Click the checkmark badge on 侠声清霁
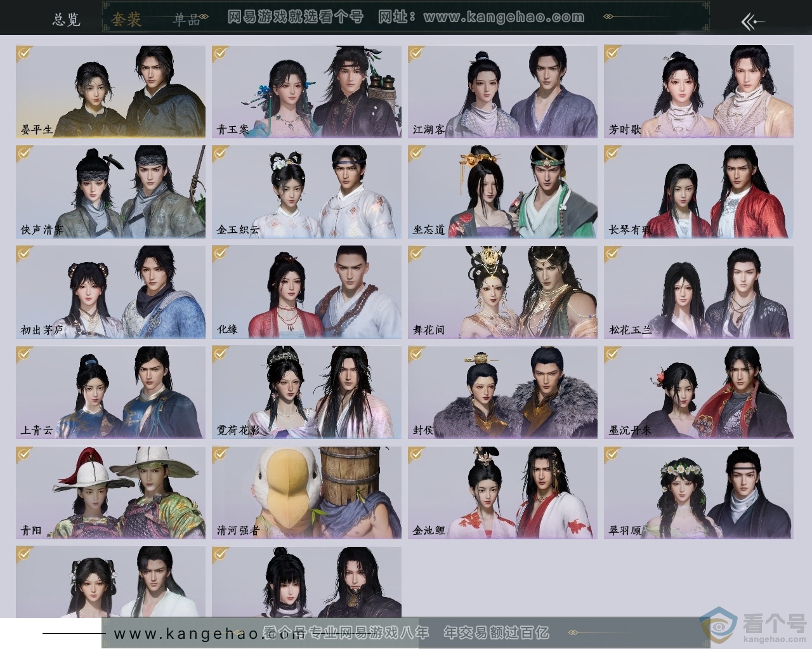 tap(25, 153)
